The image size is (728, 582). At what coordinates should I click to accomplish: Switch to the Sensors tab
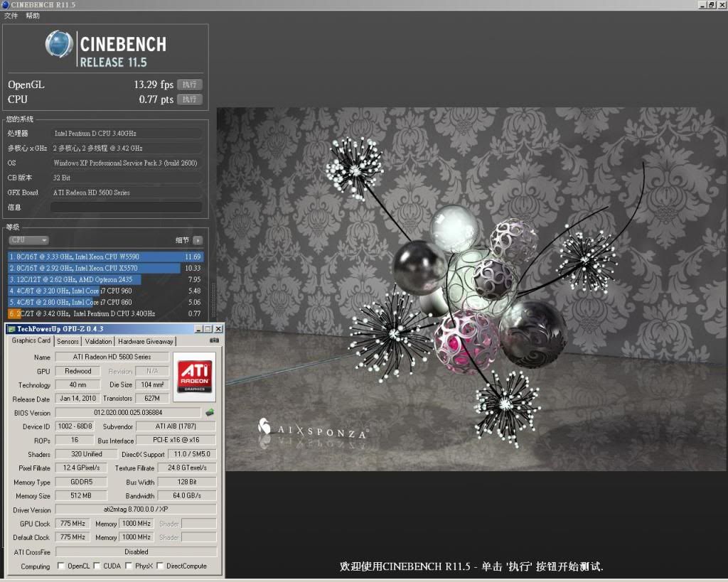[x=68, y=341]
